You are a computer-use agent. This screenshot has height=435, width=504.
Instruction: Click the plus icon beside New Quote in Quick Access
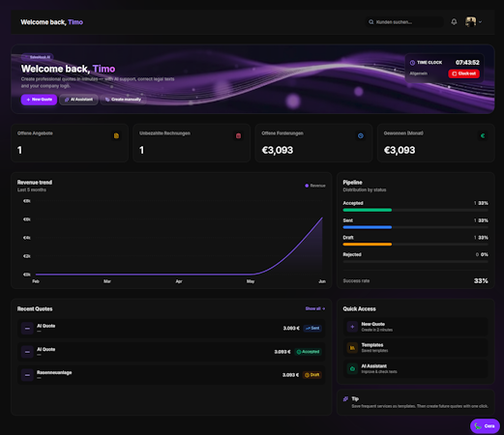pos(352,327)
